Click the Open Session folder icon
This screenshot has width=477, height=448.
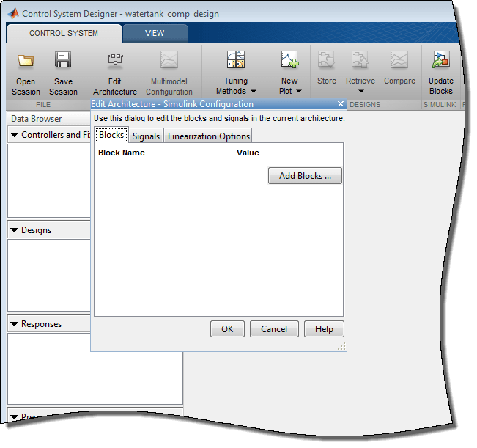(26, 60)
